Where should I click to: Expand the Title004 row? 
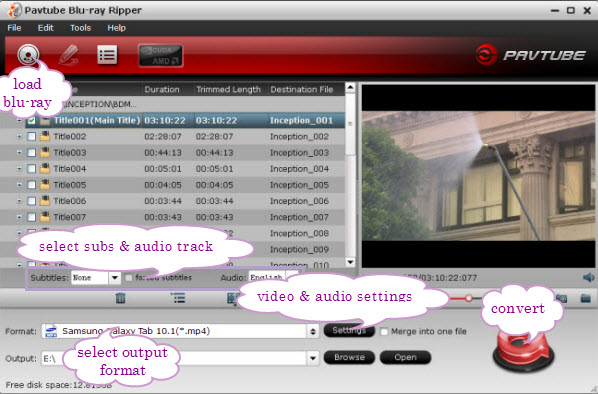point(19,169)
